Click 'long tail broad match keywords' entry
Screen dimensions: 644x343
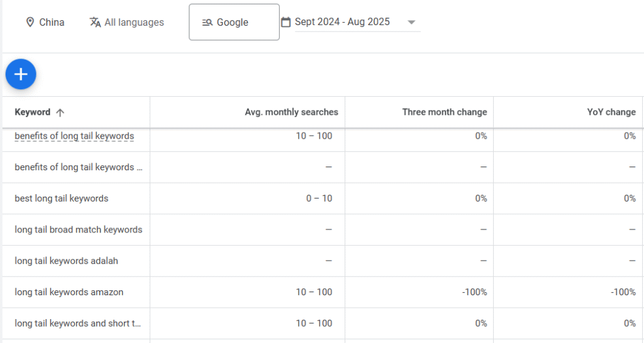pyautogui.click(x=79, y=230)
